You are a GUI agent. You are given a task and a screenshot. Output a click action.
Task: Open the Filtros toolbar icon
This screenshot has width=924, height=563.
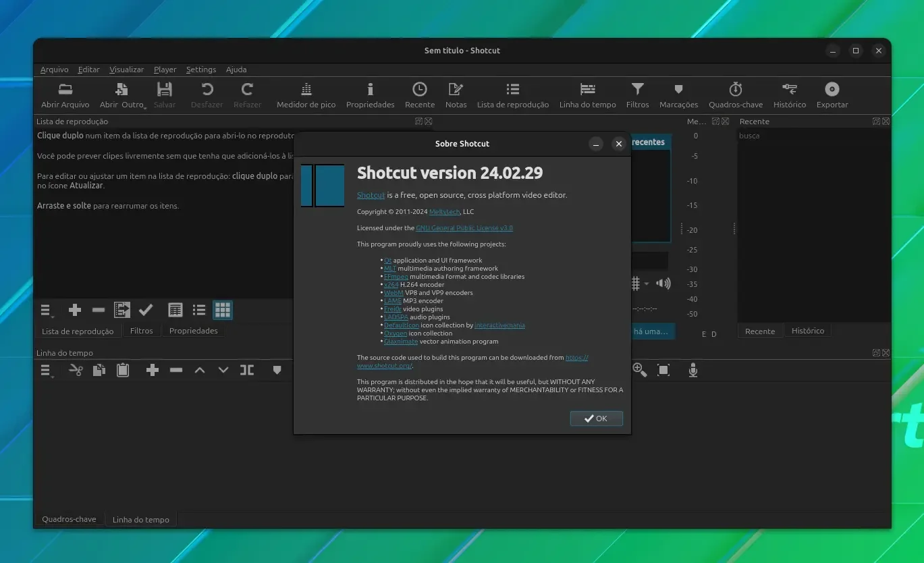[x=637, y=95]
